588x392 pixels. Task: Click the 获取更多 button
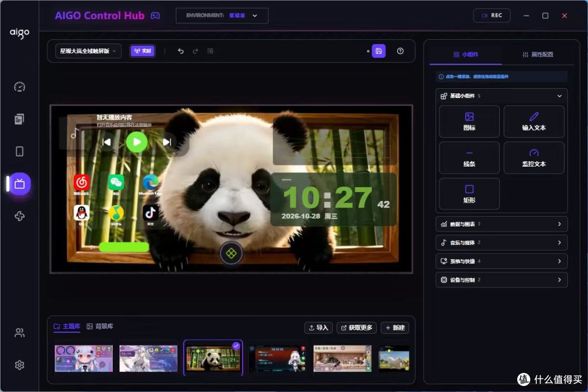tap(357, 328)
